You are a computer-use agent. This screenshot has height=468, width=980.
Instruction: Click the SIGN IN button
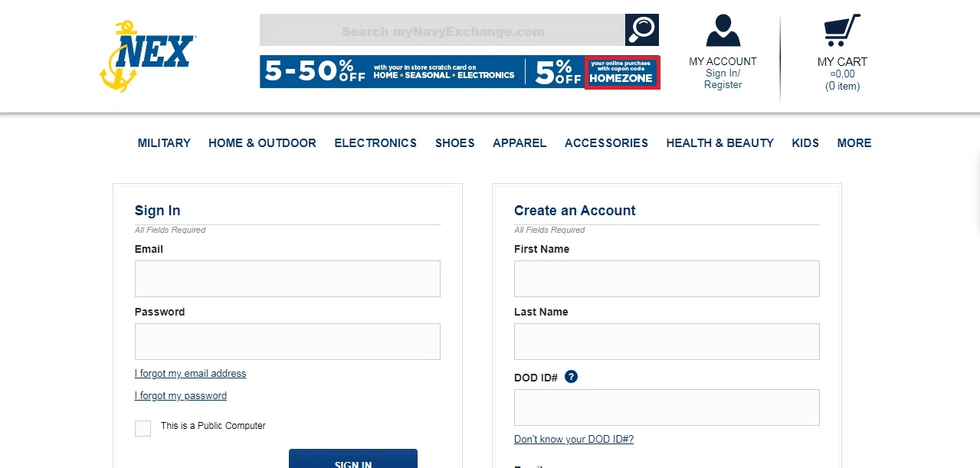[353, 458]
